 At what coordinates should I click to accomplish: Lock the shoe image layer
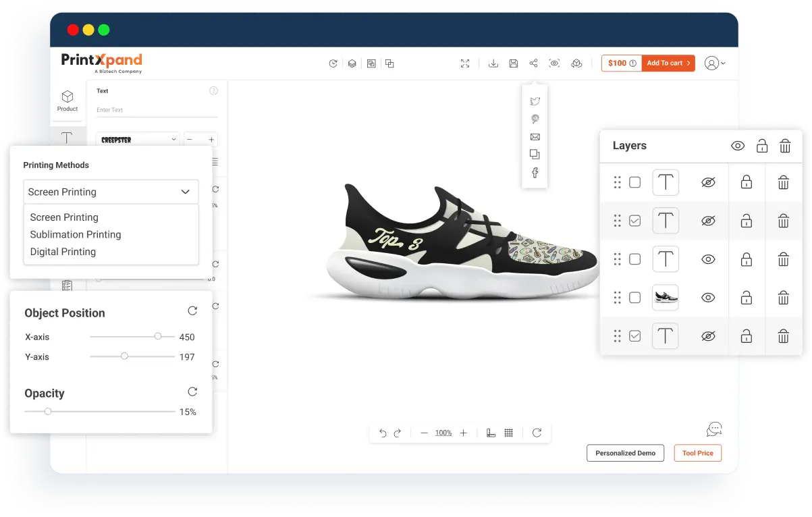click(747, 298)
